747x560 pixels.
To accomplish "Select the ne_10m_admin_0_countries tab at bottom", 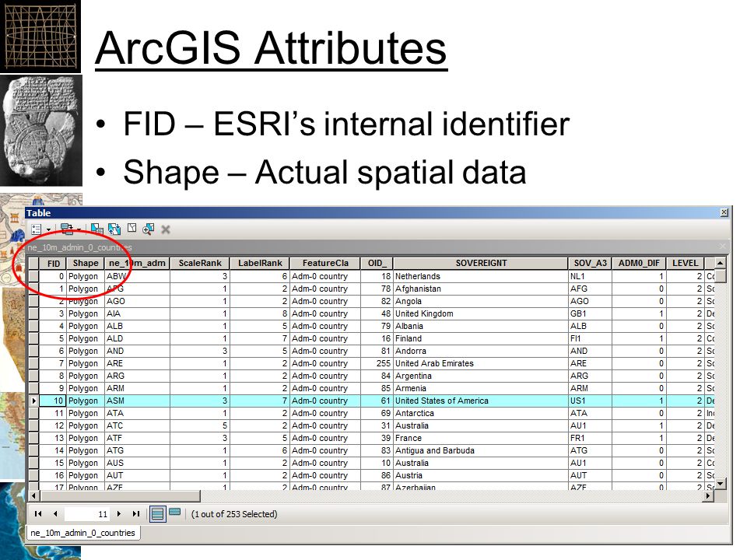I will [x=83, y=533].
